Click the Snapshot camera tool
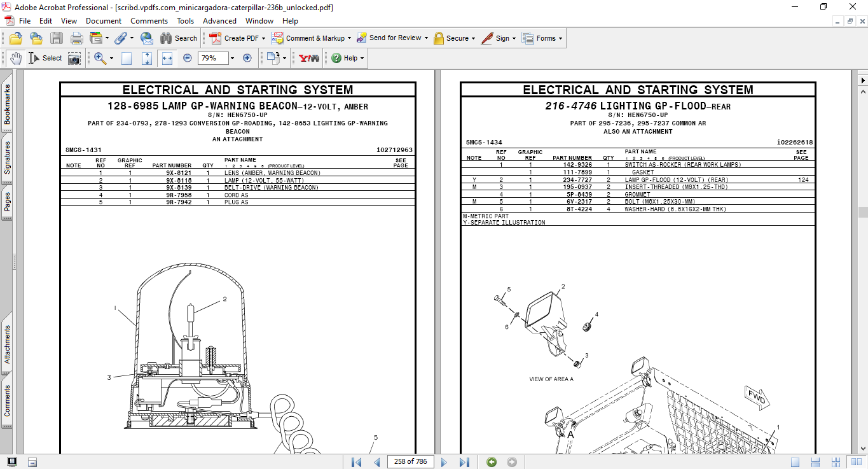This screenshot has height=469, width=868. tap(74, 58)
